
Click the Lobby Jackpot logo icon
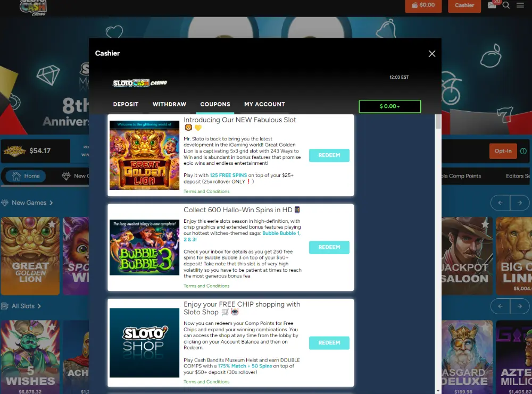(x=14, y=151)
